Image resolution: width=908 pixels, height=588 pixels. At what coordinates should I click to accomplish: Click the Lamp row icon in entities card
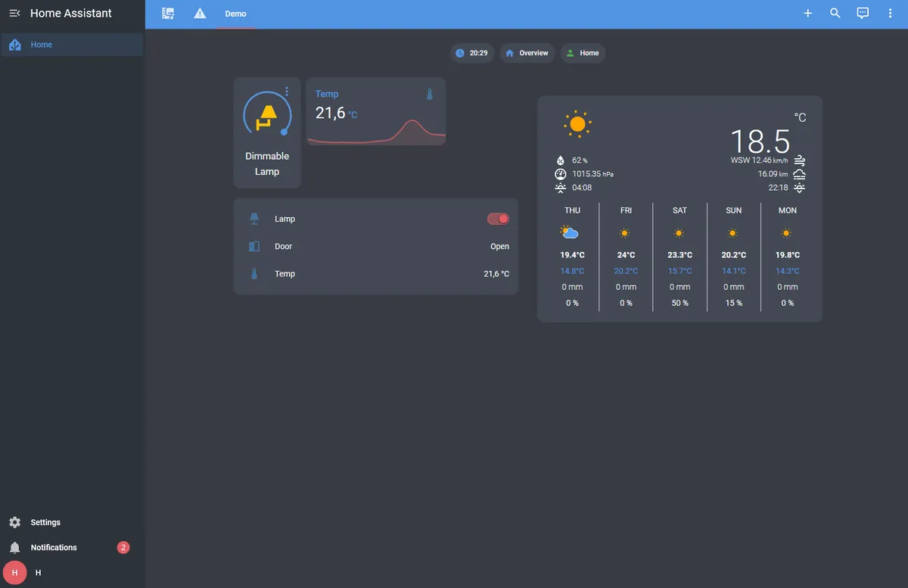(x=254, y=219)
